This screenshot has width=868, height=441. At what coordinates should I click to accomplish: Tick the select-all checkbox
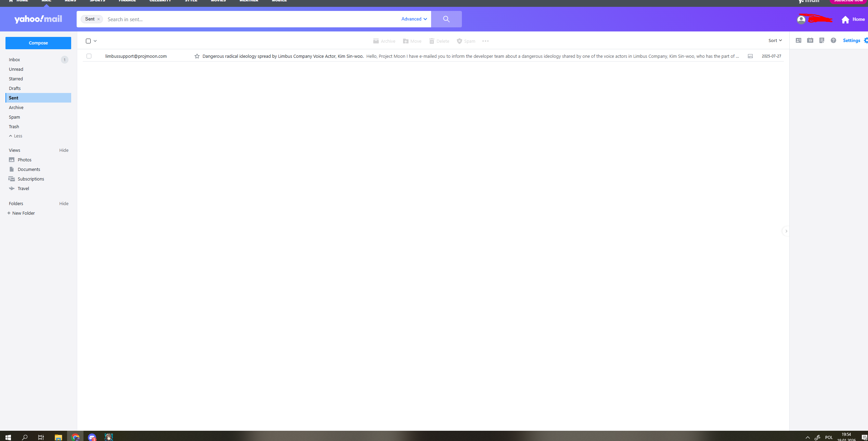pyautogui.click(x=88, y=41)
